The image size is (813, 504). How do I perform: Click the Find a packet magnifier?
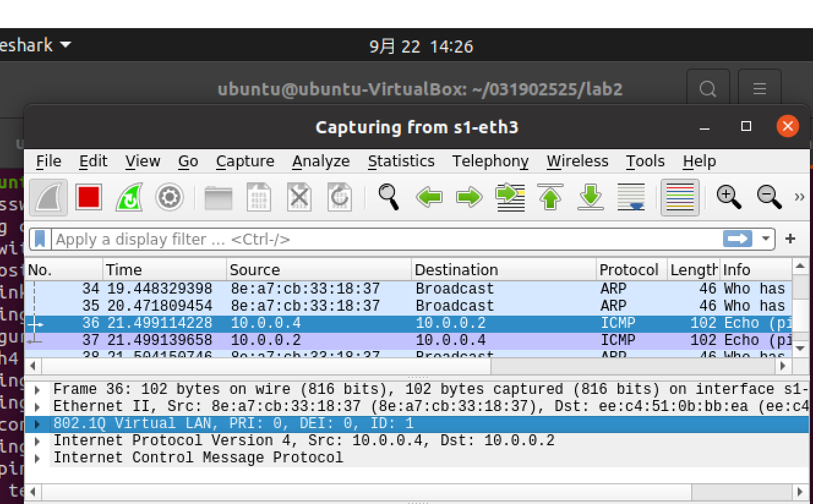[x=389, y=197]
